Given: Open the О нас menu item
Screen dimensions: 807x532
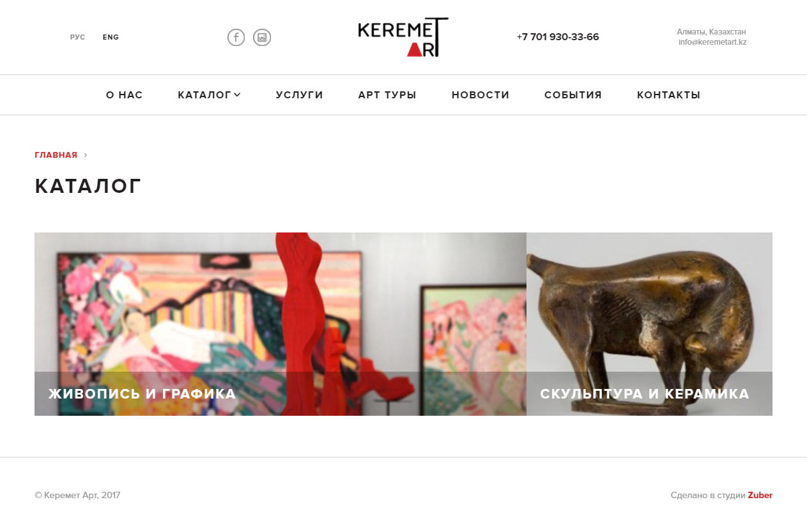Looking at the screenshot, I should point(124,95).
